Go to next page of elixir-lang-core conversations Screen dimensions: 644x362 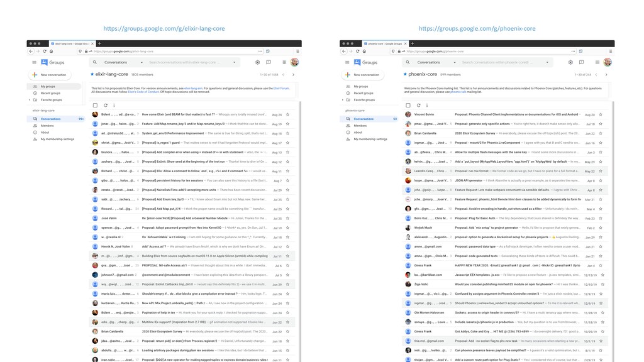[x=293, y=75]
